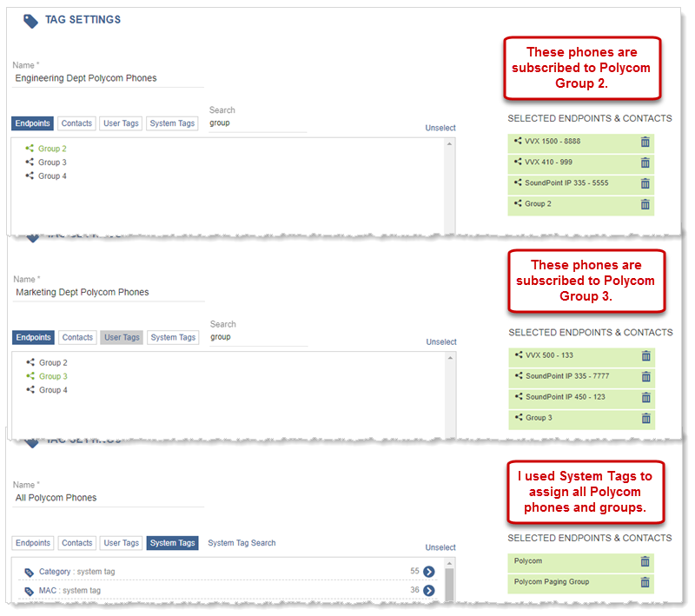Click the Group 3 share icon in Engineering list
The height and width of the screenshot is (616, 695).
pyautogui.click(x=30, y=162)
